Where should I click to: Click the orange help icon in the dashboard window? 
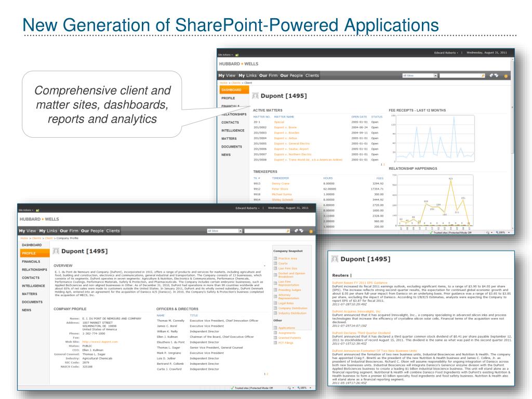point(506,76)
